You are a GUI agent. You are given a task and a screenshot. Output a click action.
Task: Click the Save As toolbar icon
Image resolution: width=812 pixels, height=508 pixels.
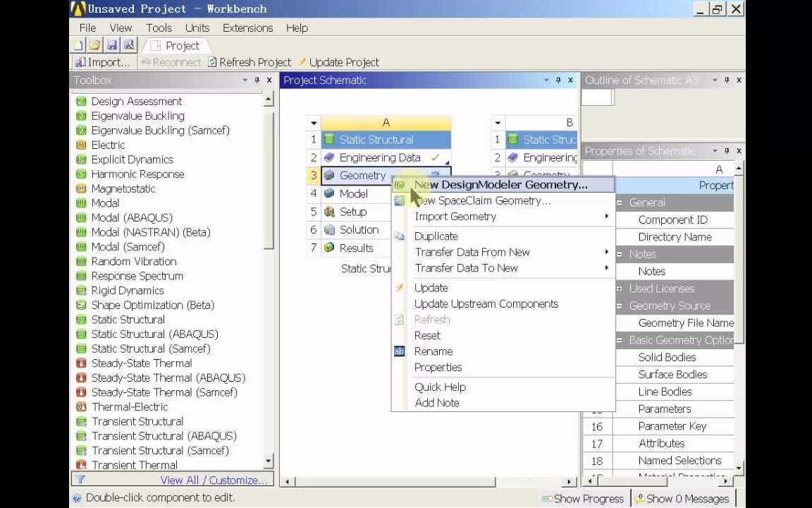tap(129, 44)
